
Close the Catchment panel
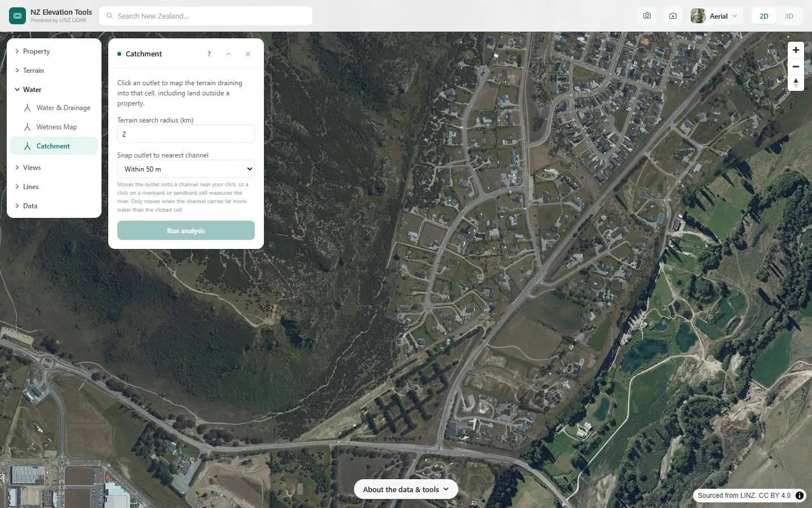tap(248, 54)
